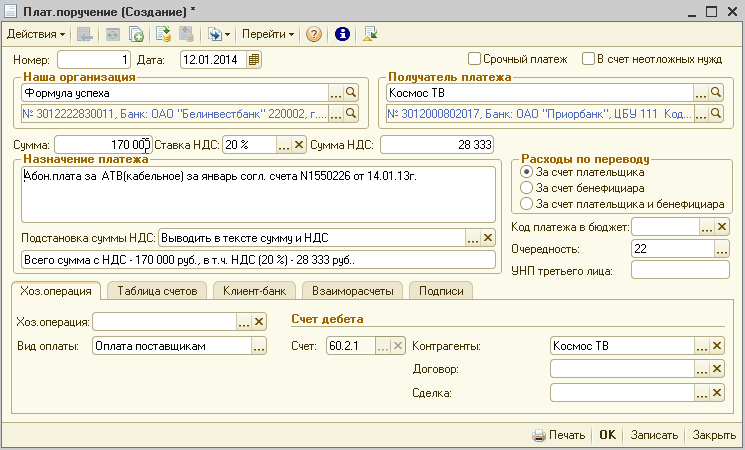Click into the Назначение платежа text area
Image resolution: width=745 pixels, height=450 pixels.
tap(258, 195)
